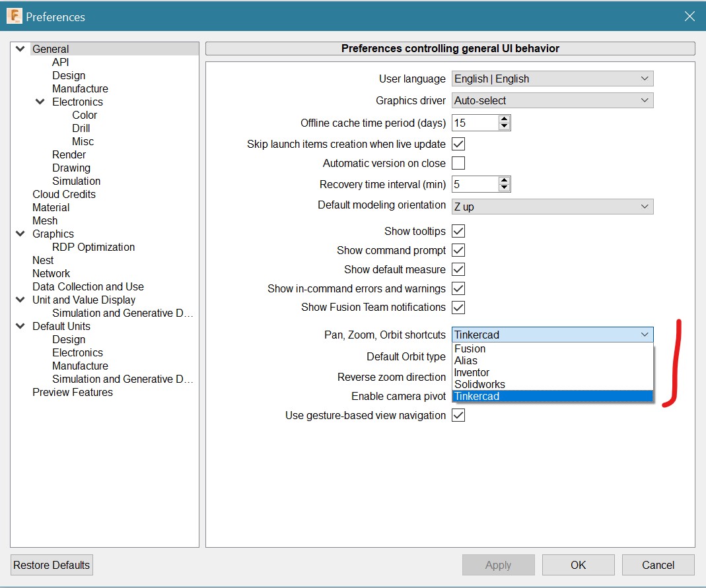Image resolution: width=706 pixels, height=588 pixels.
Task: Click the Fusion app icon in title bar
Action: 14,16
